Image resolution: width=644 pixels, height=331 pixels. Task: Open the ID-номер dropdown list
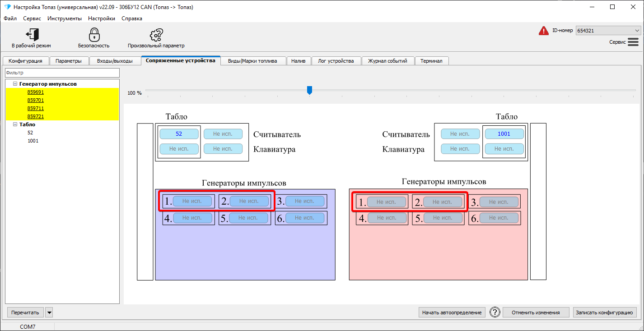pyautogui.click(x=637, y=31)
